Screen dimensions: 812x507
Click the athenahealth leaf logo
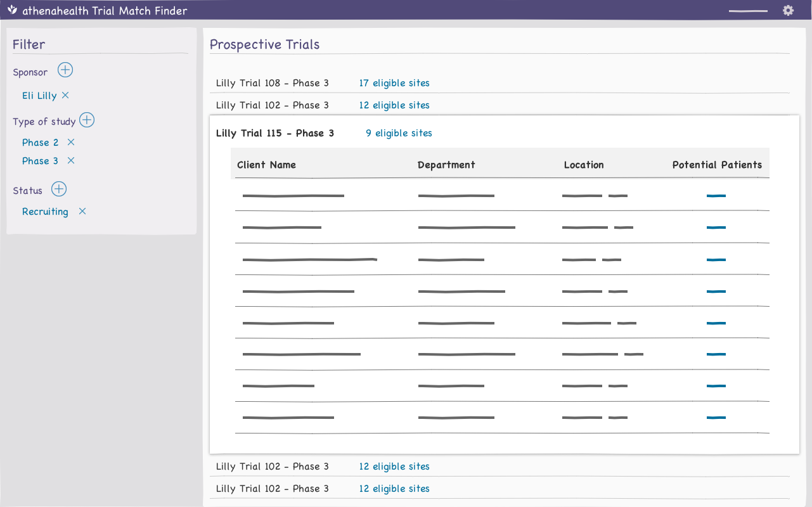[12, 10]
